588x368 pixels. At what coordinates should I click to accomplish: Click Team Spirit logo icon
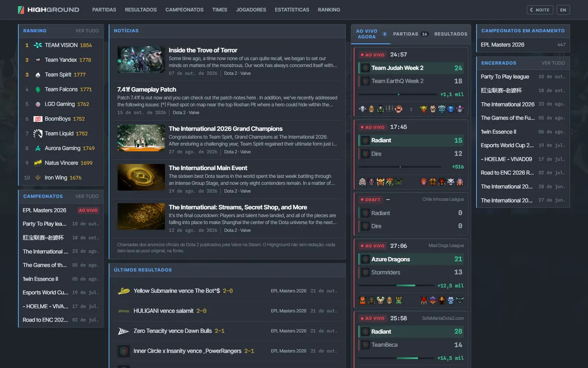(x=38, y=75)
